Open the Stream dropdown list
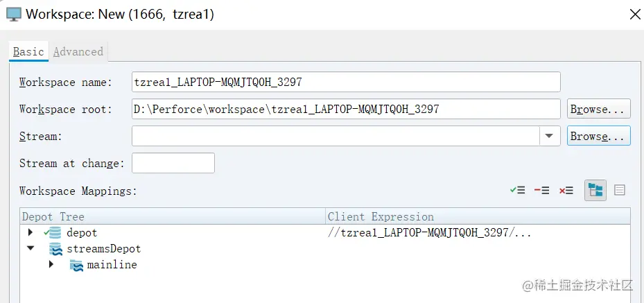 click(550, 136)
